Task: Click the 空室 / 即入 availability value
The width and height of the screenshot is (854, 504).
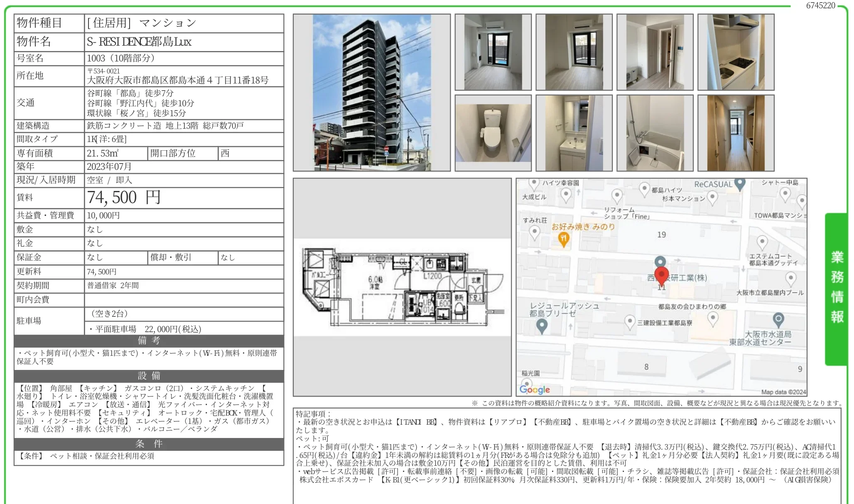Action: point(109,180)
